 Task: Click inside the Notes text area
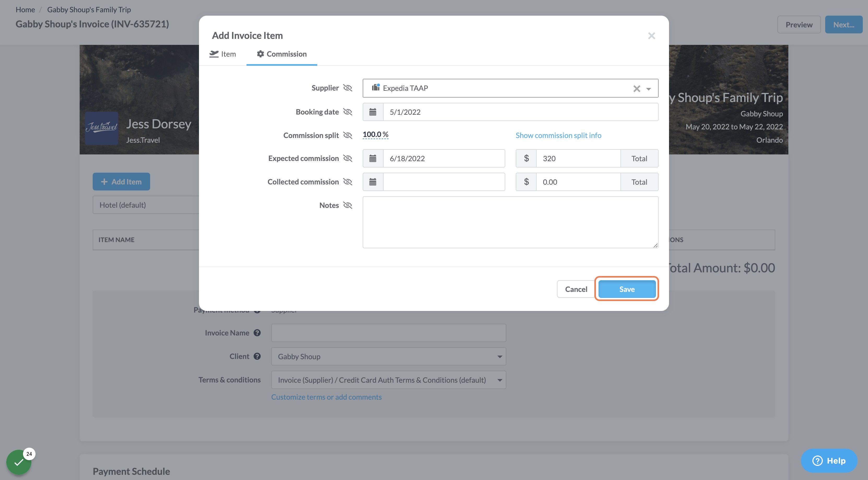(x=510, y=222)
